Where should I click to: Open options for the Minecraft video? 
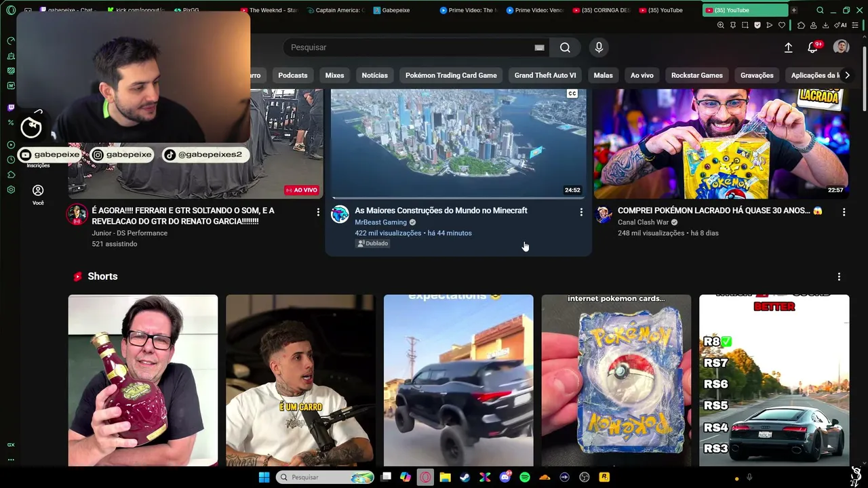(x=580, y=212)
